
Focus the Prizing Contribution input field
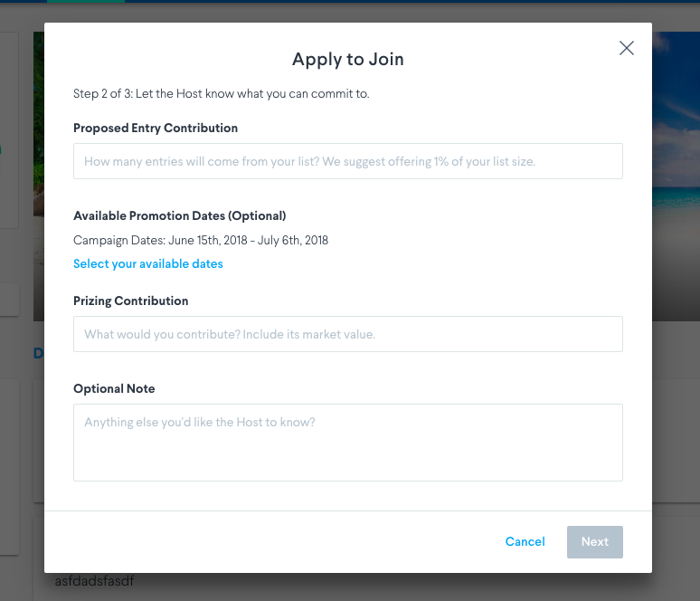[348, 334]
